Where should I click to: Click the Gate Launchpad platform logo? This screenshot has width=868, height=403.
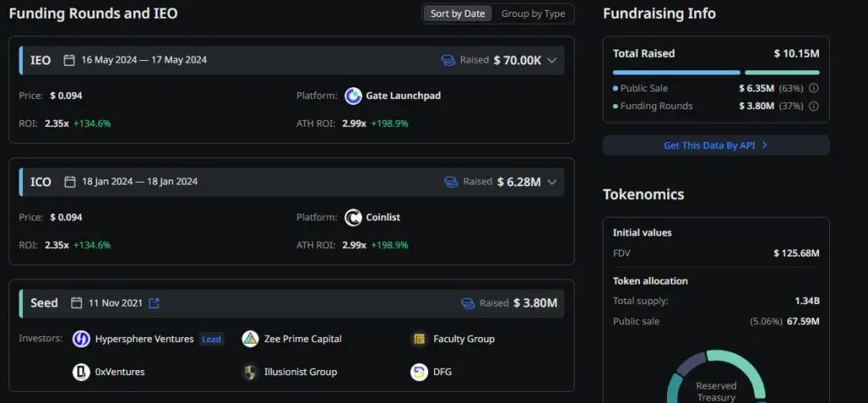[353, 96]
